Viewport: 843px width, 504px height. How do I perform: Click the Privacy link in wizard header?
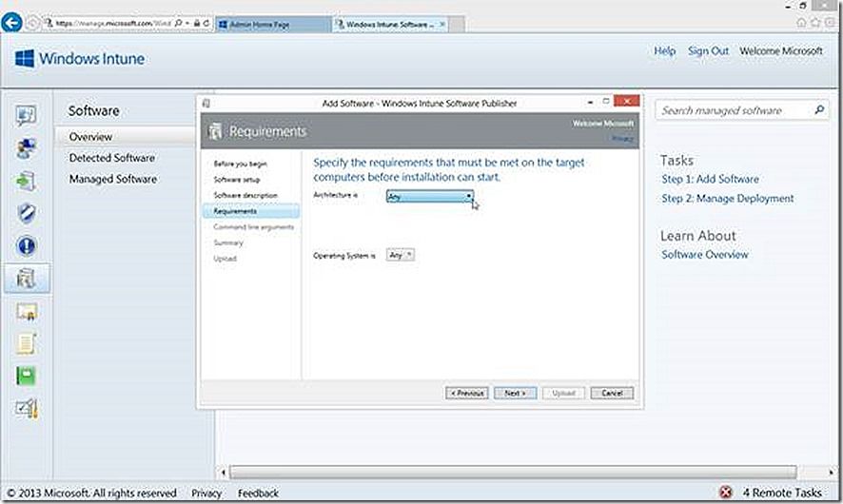tap(622, 139)
